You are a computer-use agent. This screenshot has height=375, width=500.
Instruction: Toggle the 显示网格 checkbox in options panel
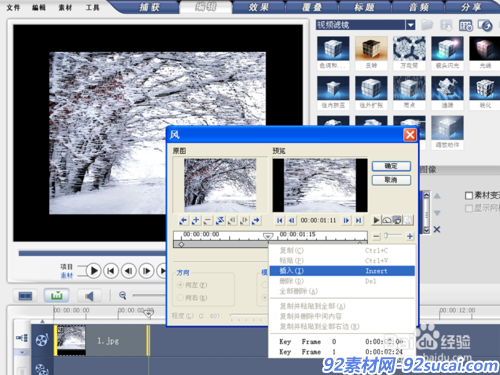click(469, 208)
